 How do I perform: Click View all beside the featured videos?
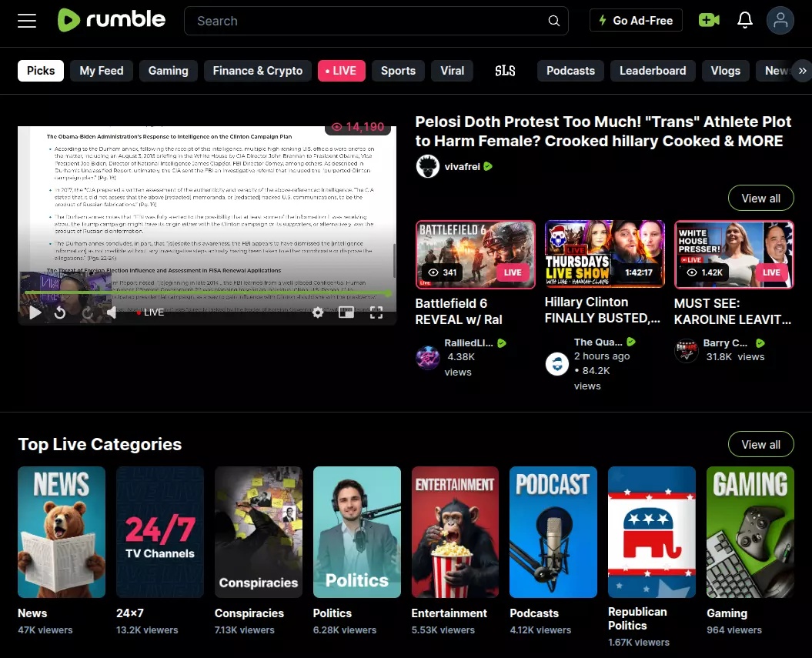[760, 199]
